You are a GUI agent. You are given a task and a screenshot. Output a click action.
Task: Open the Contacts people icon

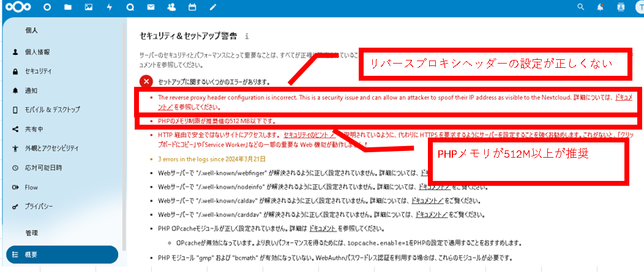(171, 8)
